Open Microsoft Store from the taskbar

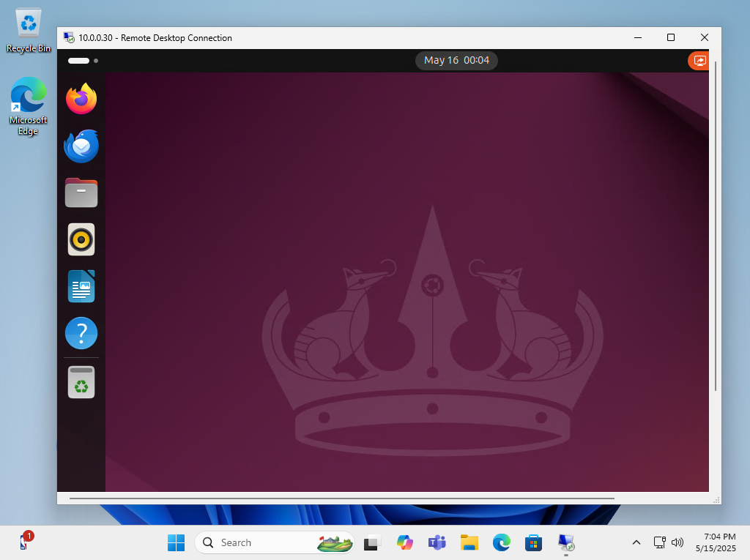pos(533,542)
